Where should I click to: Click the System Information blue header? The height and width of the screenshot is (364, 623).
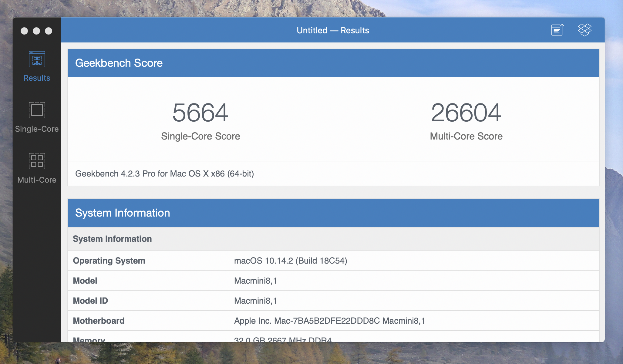tap(123, 213)
